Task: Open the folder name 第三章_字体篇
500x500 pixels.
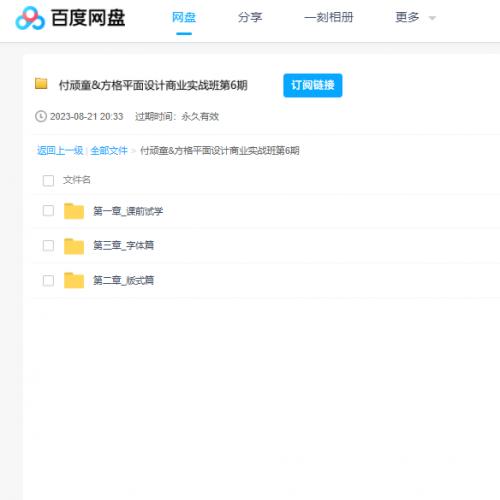Action: click(x=123, y=246)
